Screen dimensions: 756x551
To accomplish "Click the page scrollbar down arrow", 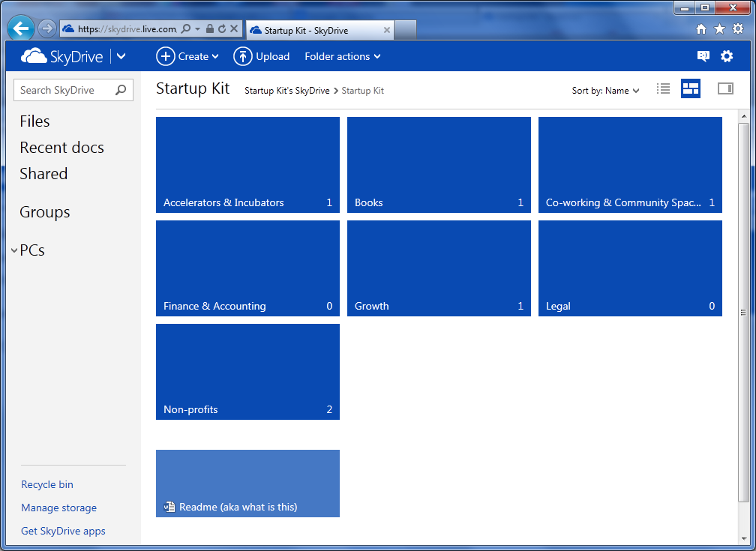I will (x=743, y=538).
